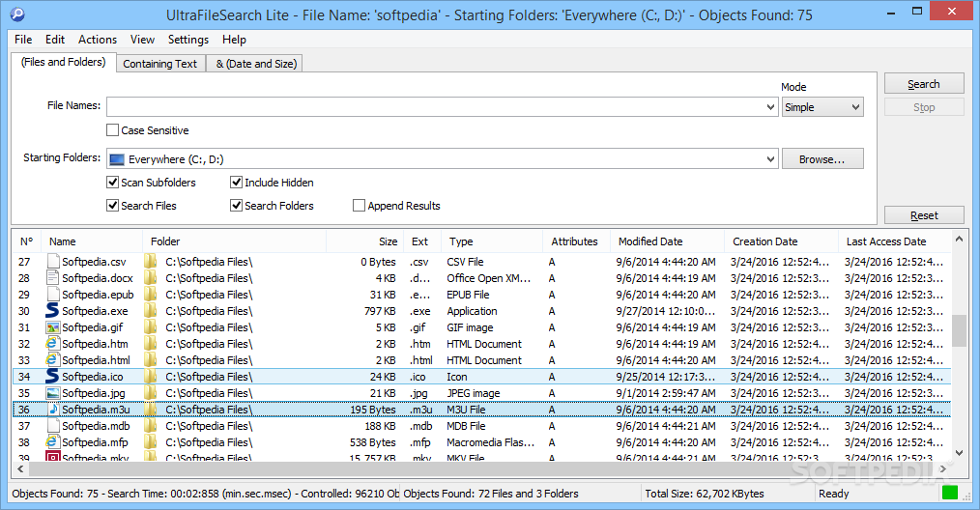
Task: Select the (Files and Folders) tab
Action: 63,62
